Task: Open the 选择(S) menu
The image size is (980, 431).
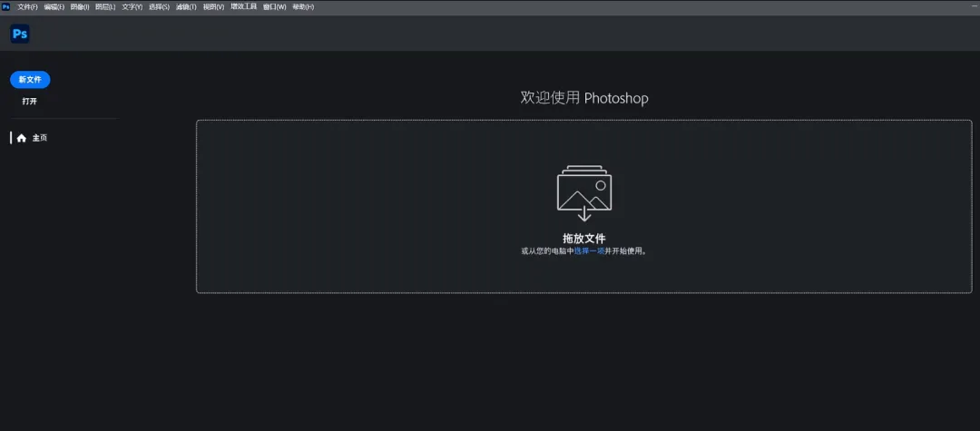Action: click(x=160, y=7)
